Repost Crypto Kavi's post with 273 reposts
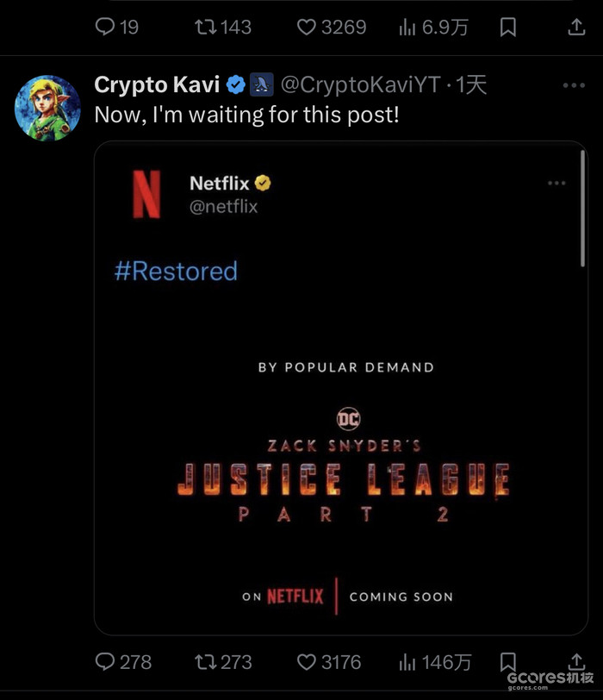603x700 pixels. [207, 661]
